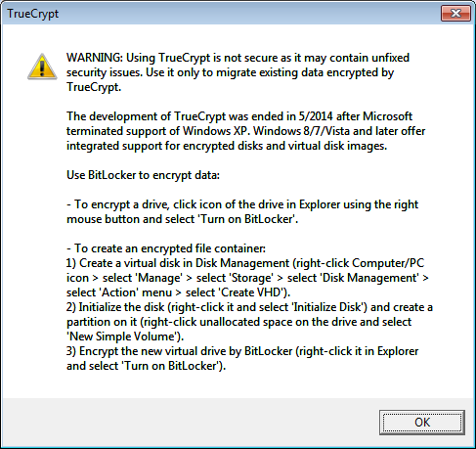Click the 'Initialize Disk' quoted text
This screenshot has width=476, height=449.
(328, 307)
